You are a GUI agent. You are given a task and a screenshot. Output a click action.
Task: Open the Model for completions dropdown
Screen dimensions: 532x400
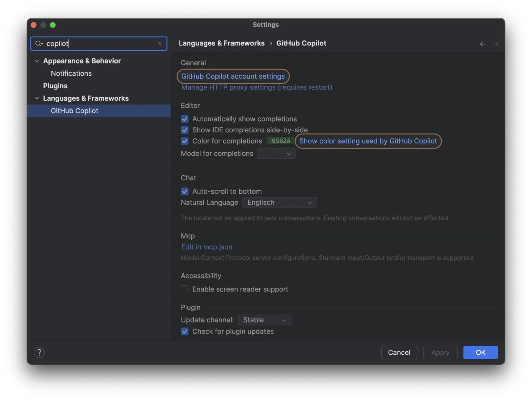click(x=276, y=154)
